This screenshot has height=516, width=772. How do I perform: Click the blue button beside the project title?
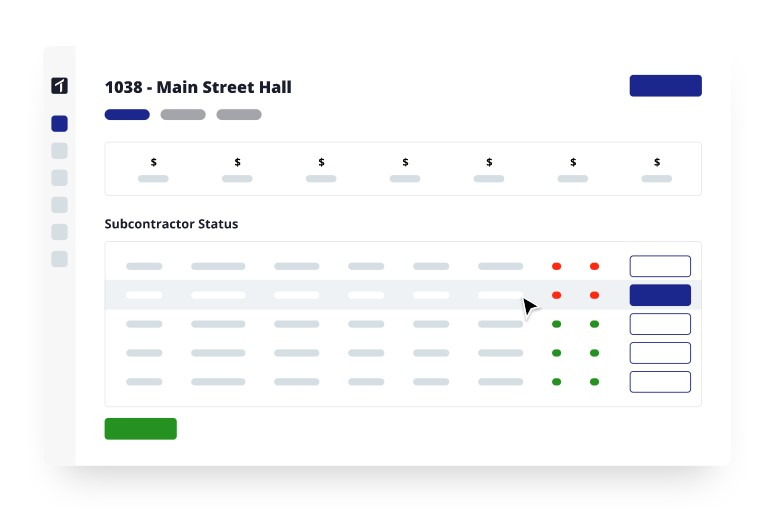click(x=665, y=86)
